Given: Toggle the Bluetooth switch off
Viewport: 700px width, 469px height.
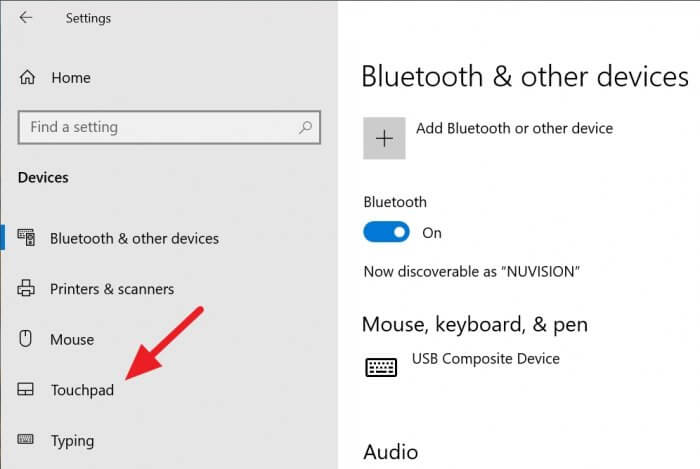Looking at the screenshot, I should pyautogui.click(x=386, y=232).
